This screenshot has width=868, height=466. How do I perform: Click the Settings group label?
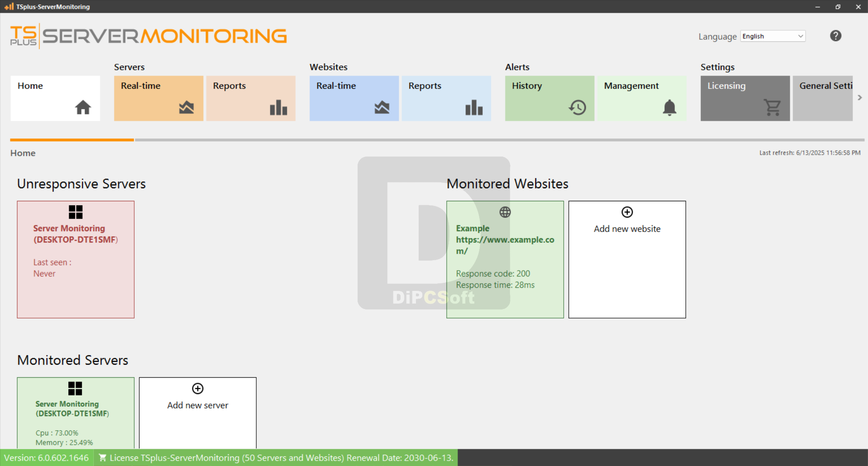(717, 67)
